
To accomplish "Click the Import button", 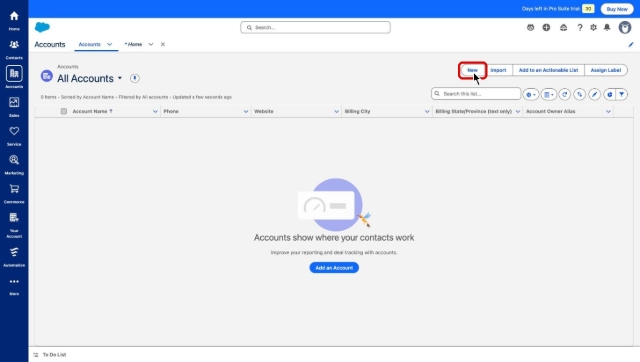I will coord(498,70).
